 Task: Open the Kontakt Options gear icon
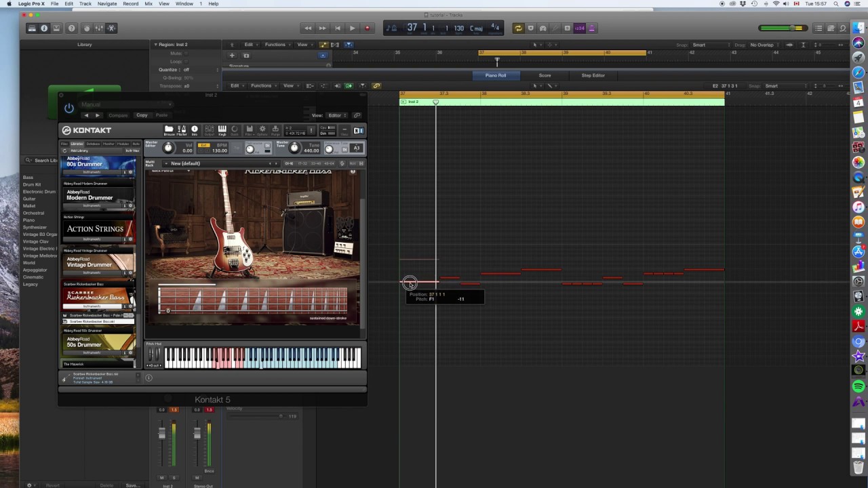pos(262,129)
